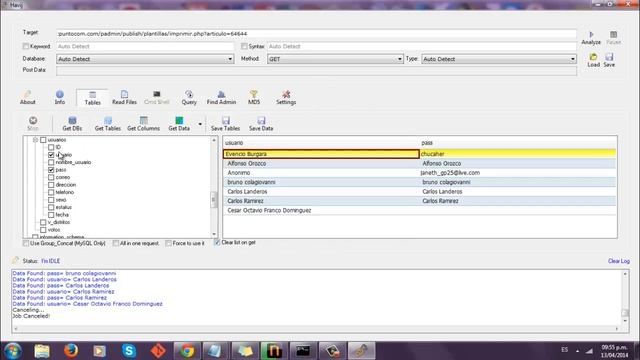Toggle the Keyword checkbox
This screenshot has height=360, width=640.
tap(26, 47)
